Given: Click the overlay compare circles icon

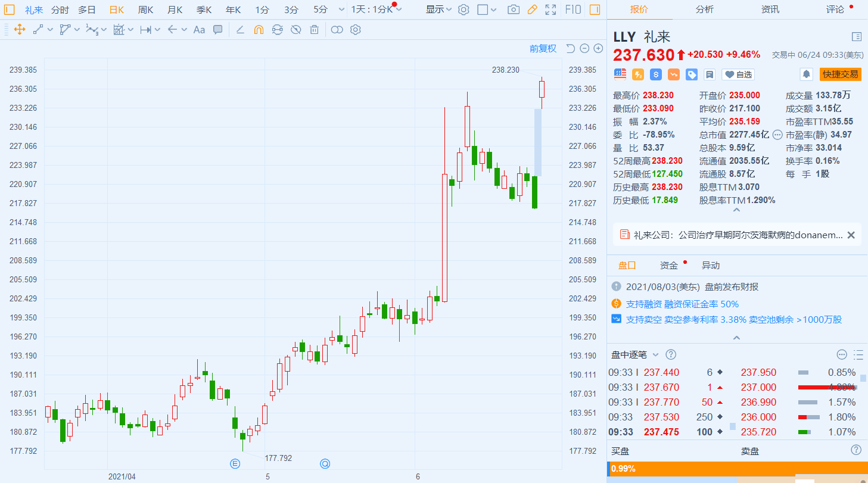Looking at the screenshot, I should [337, 30].
